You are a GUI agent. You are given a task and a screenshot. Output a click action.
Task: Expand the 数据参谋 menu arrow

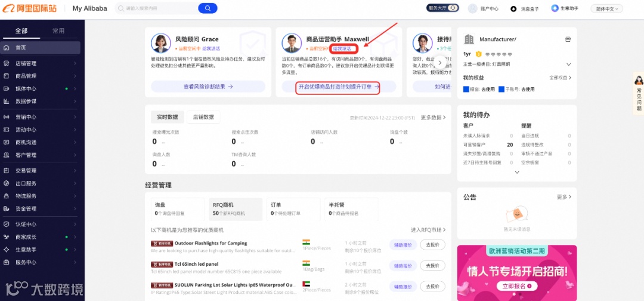pyautogui.click(x=75, y=101)
